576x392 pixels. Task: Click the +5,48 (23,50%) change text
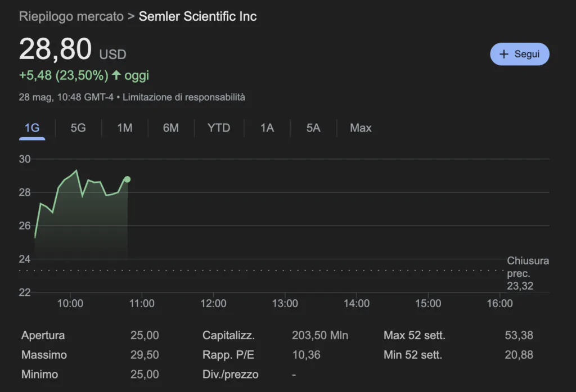64,75
